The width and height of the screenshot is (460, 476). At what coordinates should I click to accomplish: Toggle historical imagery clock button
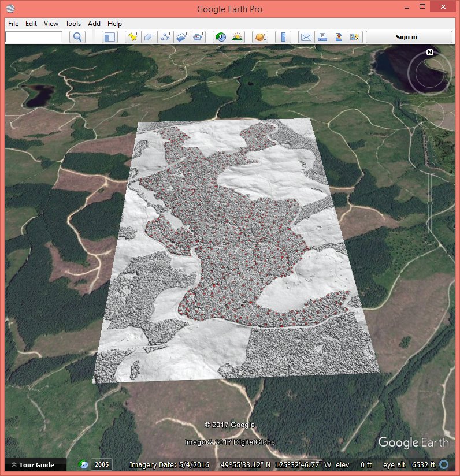coord(220,37)
